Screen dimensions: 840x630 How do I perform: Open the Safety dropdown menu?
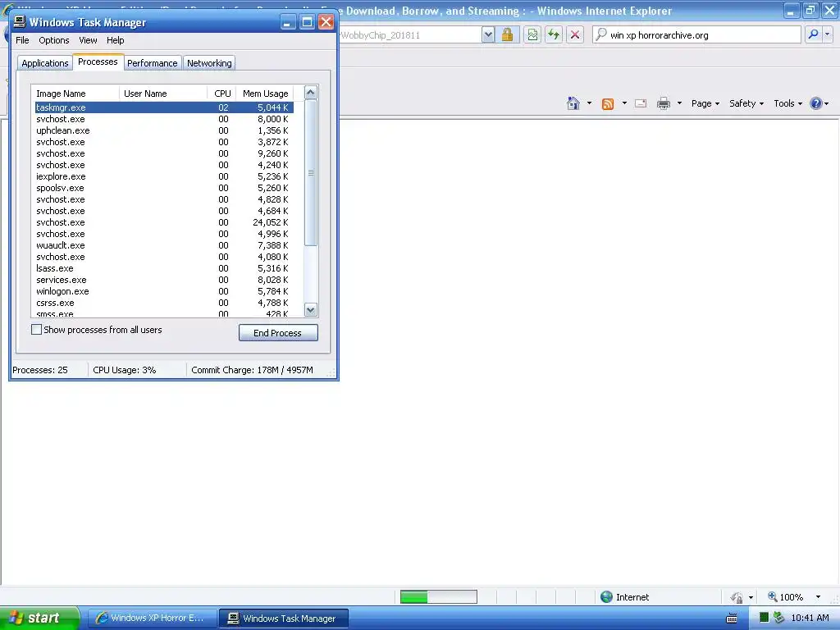[x=746, y=103]
